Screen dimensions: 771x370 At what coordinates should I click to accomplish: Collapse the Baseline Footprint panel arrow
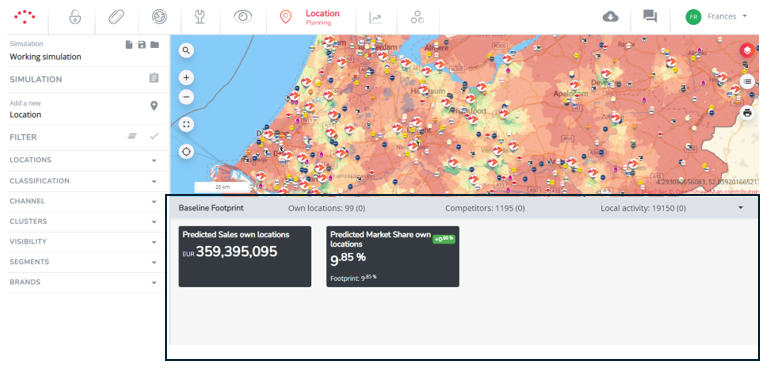tap(741, 208)
